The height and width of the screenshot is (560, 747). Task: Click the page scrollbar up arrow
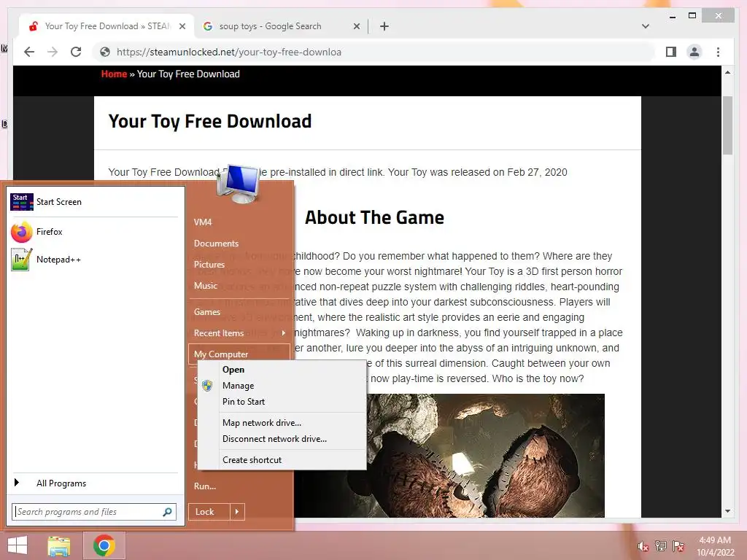coord(727,72)
